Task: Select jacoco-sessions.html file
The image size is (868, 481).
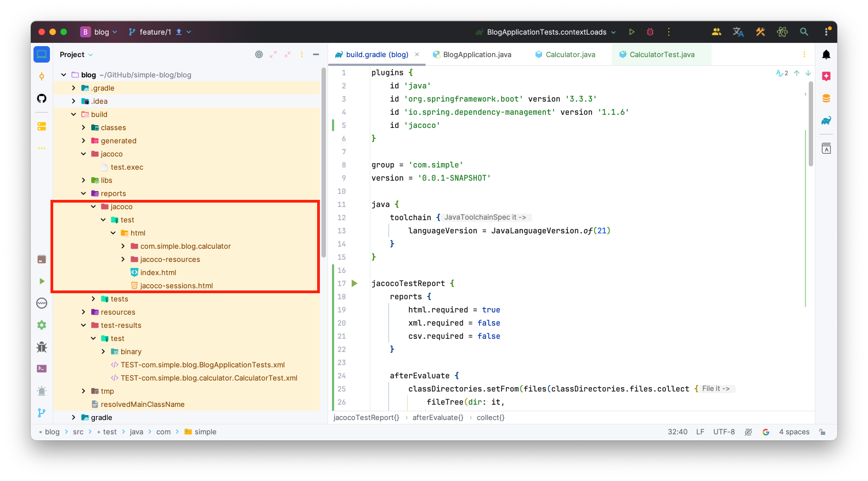Action: pyautogui.click(x=176, y=286)
